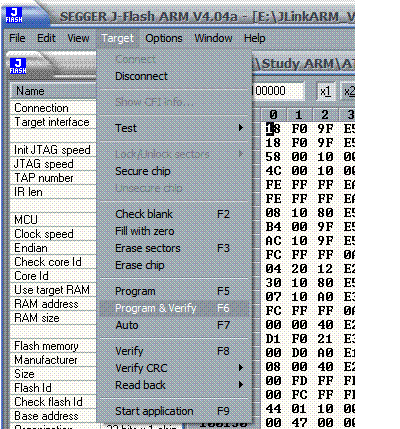Click the J-Flash icon on project window
400x429 pixels.
click(x=18, y=66)
